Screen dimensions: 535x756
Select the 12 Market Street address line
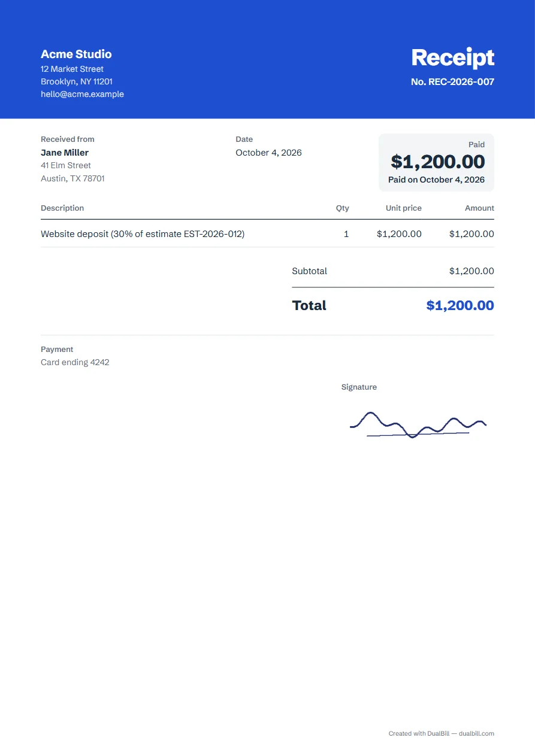[72, 69]
